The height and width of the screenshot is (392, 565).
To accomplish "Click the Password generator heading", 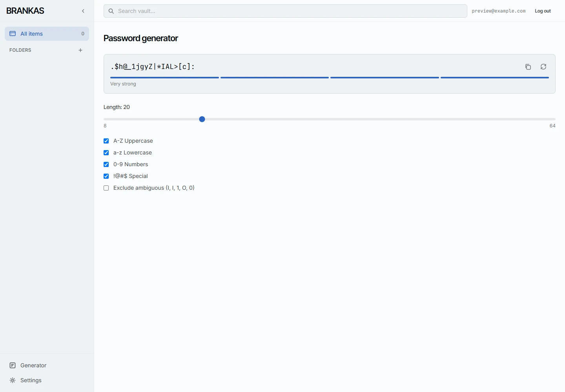I will (x=141, y=38).
